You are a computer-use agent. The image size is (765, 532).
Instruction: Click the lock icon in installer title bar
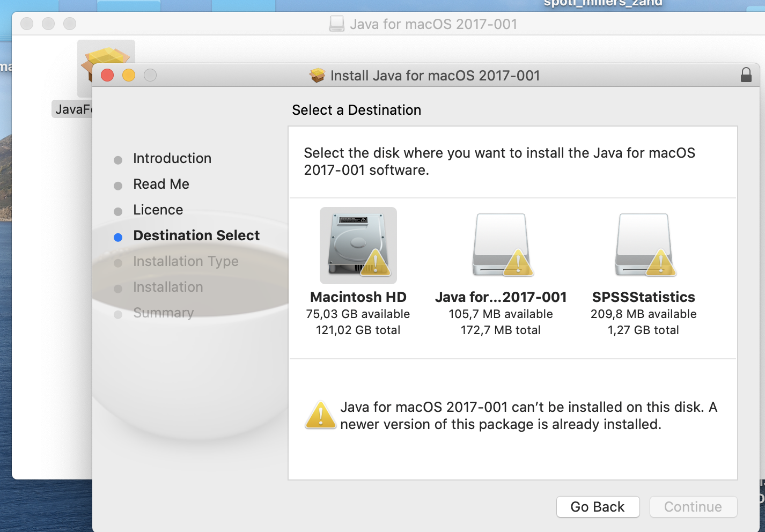(746, 75)
